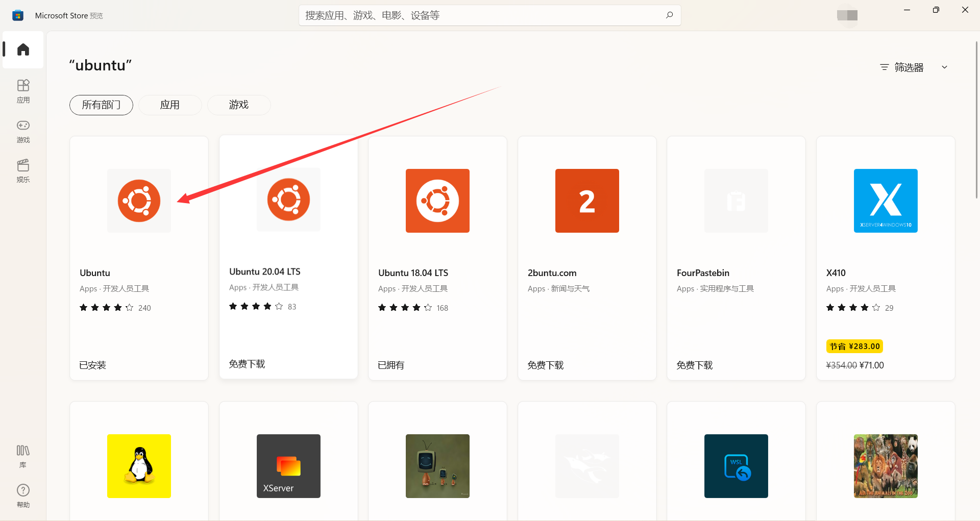Image resolution: width=980 pixels, height=521 pixels.
Task: Click the X410 title
Action: [x=836, y=273]
